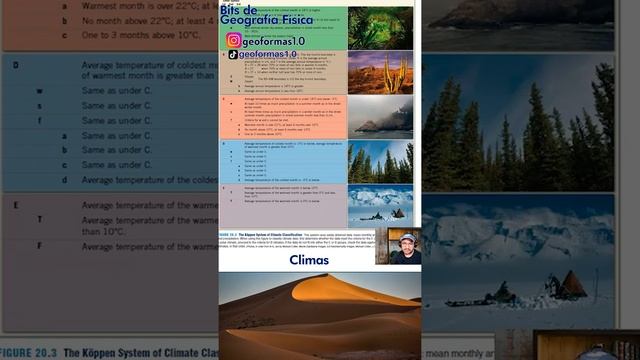640x360 pixels.
Task: Select the rainforest photo thumbnail
Action: (x=380, y=28)
